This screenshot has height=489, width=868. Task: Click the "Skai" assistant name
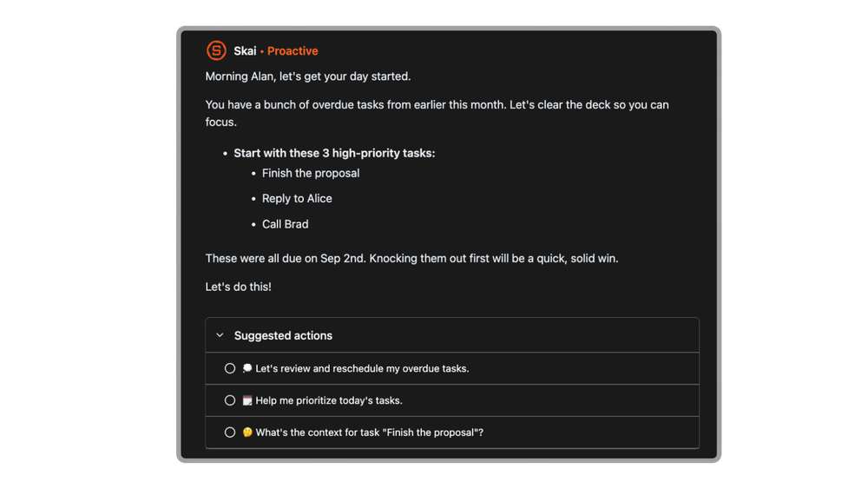coord(245,51)
